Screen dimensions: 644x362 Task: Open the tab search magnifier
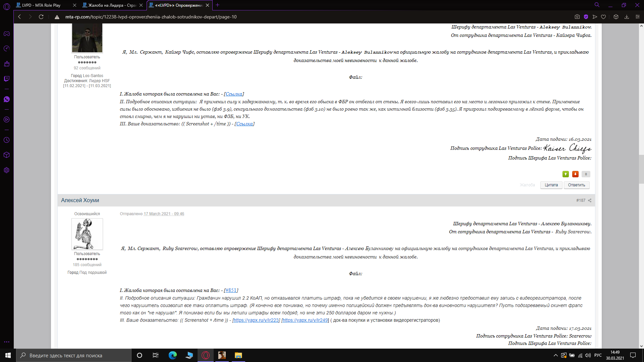pos(597,5)
